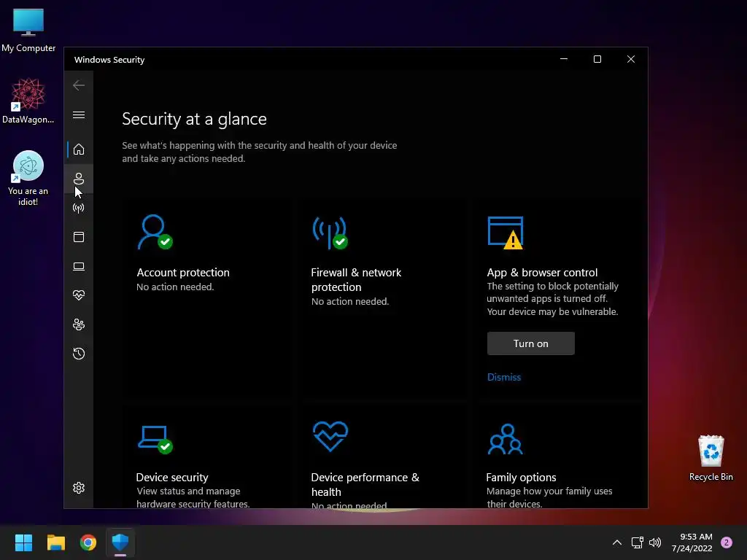The width and height of the screenshot is (747, 560).
Task: Open the notification badge showing 2
Action: pyautogui.click(x=727, y=542)
